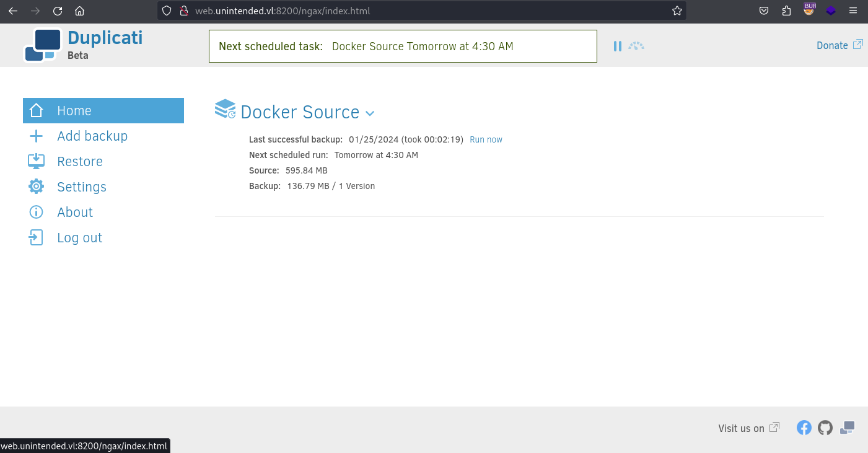Open the Duplicati forum icon in footer

(848, 428)
